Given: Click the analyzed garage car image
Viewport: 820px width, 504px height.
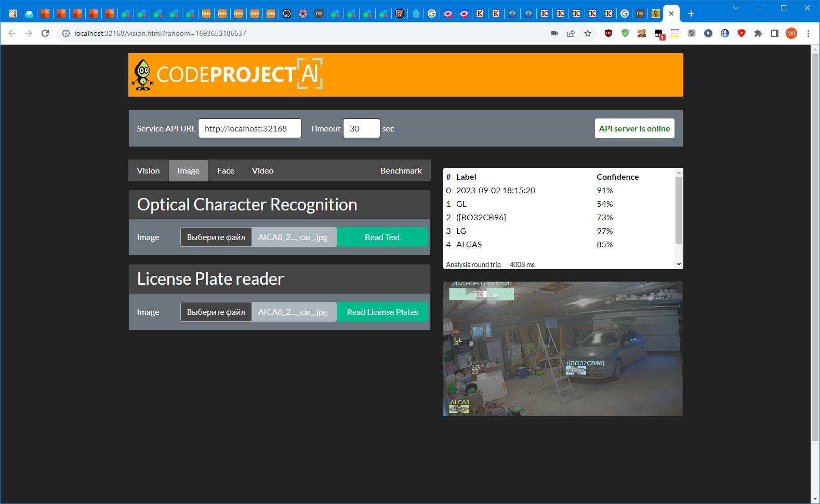Looking at the screenshot, I should coord(563,349).
